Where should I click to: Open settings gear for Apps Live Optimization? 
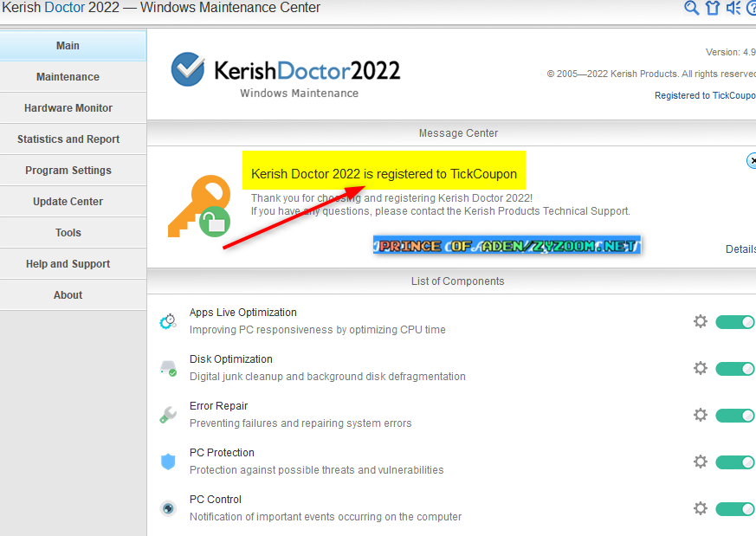coord(700,321)
